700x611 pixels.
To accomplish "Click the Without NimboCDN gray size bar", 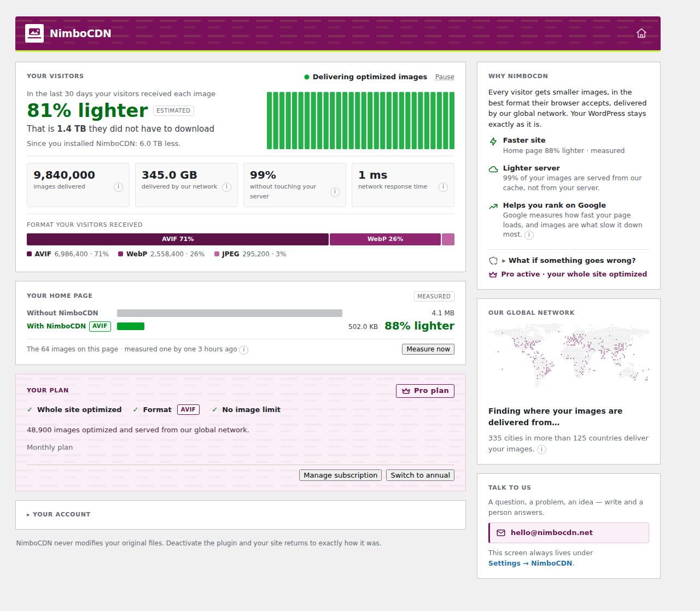I will [230, 313].
